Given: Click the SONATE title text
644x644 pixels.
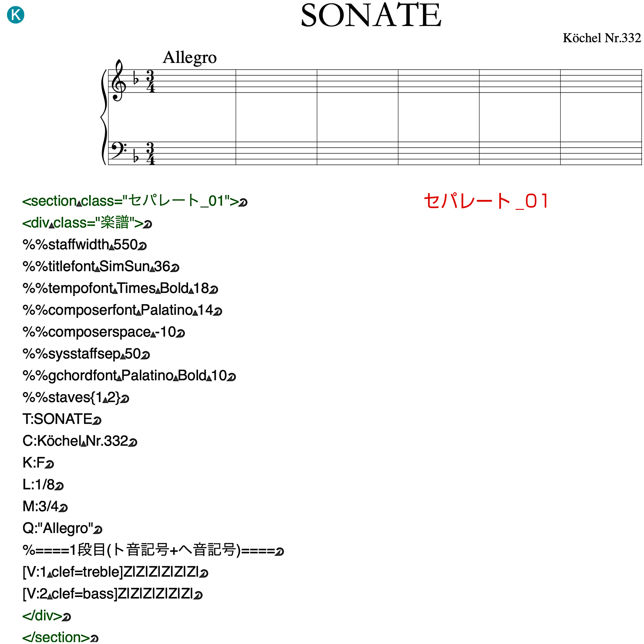Looking at the screenshot, I should 371,16.
